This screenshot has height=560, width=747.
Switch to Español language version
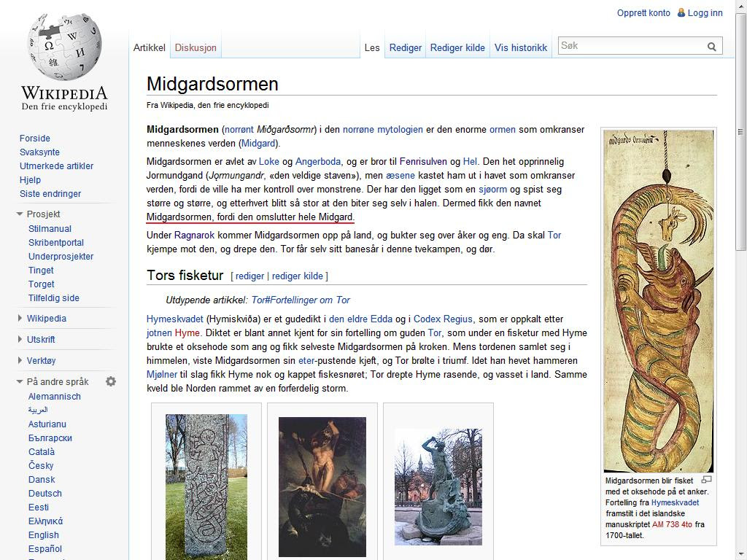[44, 548]
